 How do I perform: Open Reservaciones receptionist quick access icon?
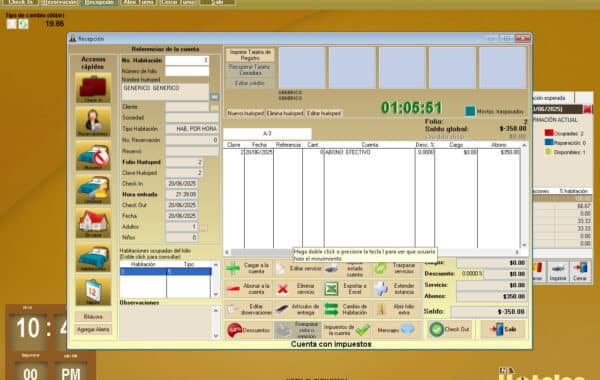point(93,122)
